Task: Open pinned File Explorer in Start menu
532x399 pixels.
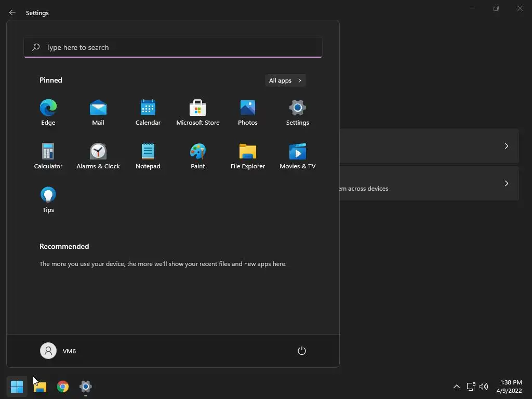Action: pyautogui.click(x=248, y=156)
